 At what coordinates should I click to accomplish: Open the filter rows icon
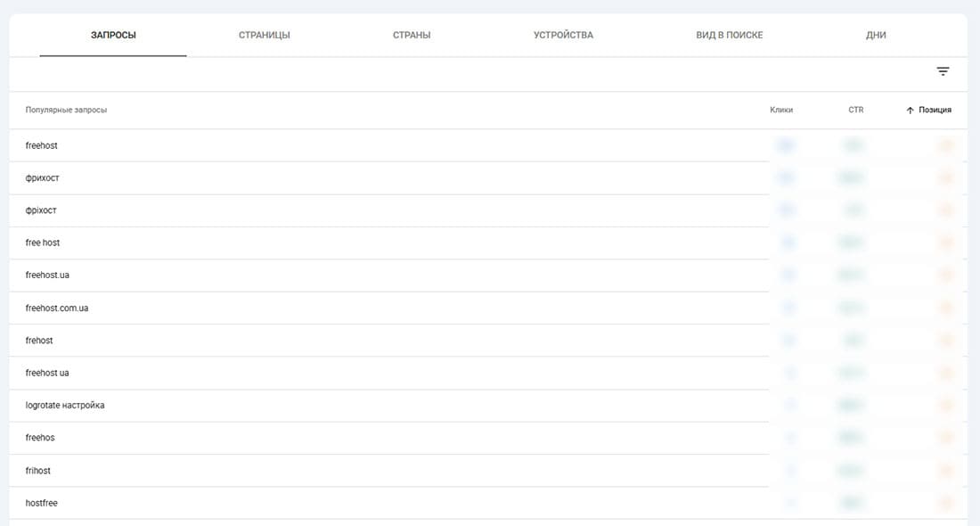coord(943,71)
